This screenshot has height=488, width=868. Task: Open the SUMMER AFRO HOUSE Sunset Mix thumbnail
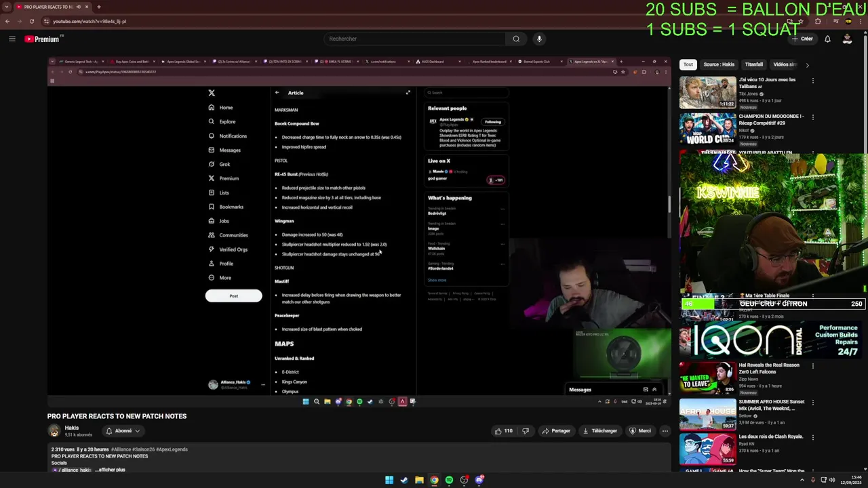(x=708, y=415)
